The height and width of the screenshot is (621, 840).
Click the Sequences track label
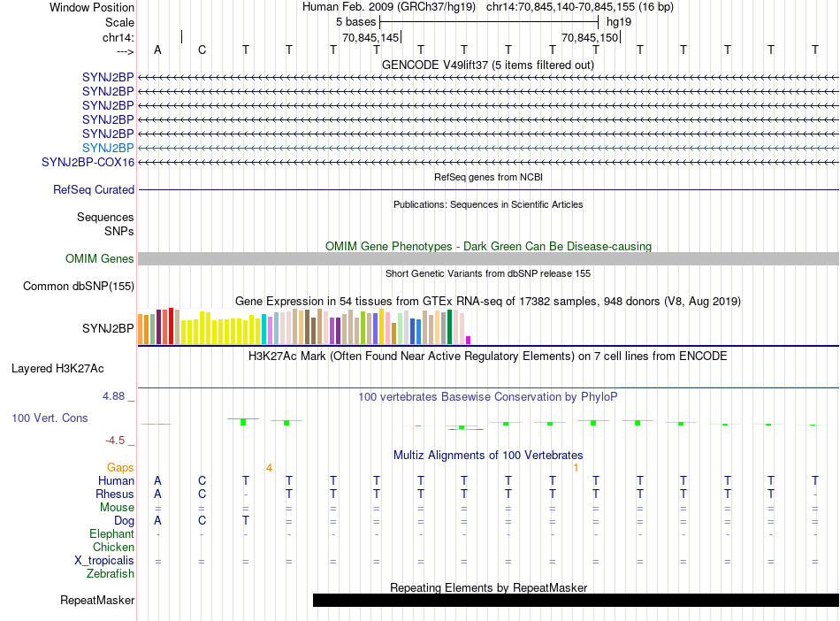coord(105,217)
